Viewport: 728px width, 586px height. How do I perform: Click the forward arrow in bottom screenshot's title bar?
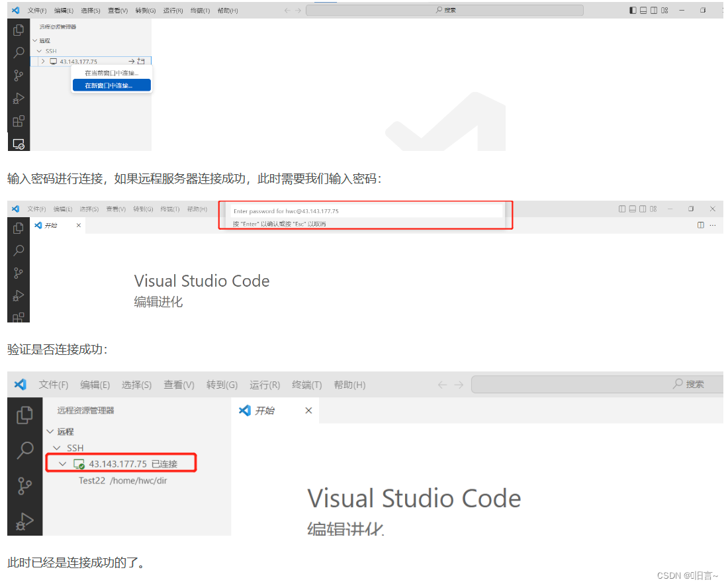[459, 385]
